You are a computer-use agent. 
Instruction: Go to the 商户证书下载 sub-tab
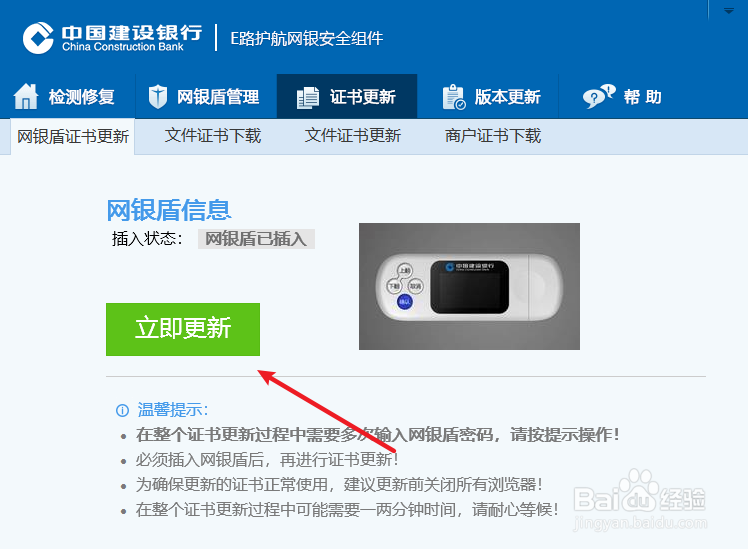493,135
